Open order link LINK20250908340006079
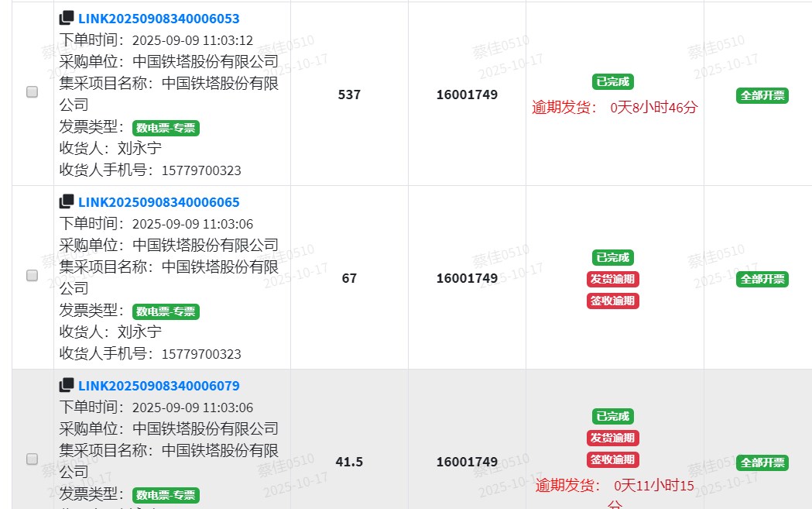Screen dimensions: 812x509 [159, 386]
